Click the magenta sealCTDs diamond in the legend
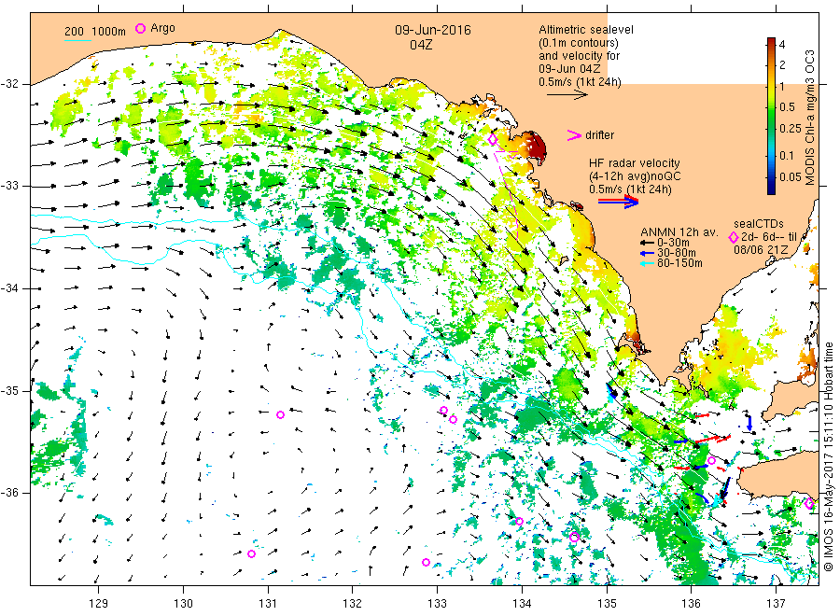 pos(734,237)
